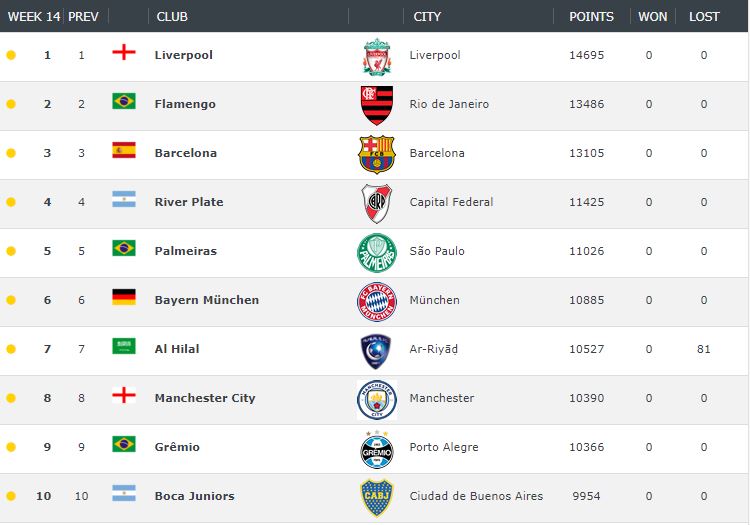Click the German flag beside Bayern München
The image size is (750, 525).
point(124,297)
